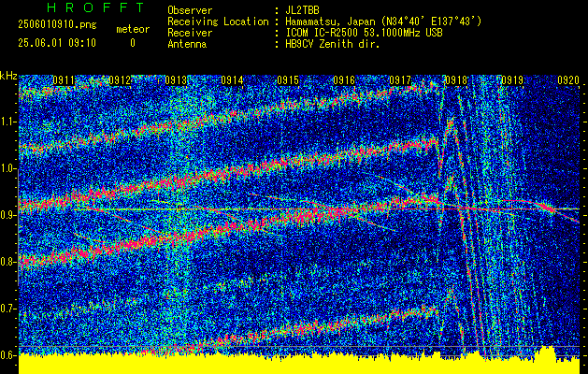This screenshot has width=588, height=374.
Task: Click the HB9CV Zenith dir. text
Action: (333, 44)
